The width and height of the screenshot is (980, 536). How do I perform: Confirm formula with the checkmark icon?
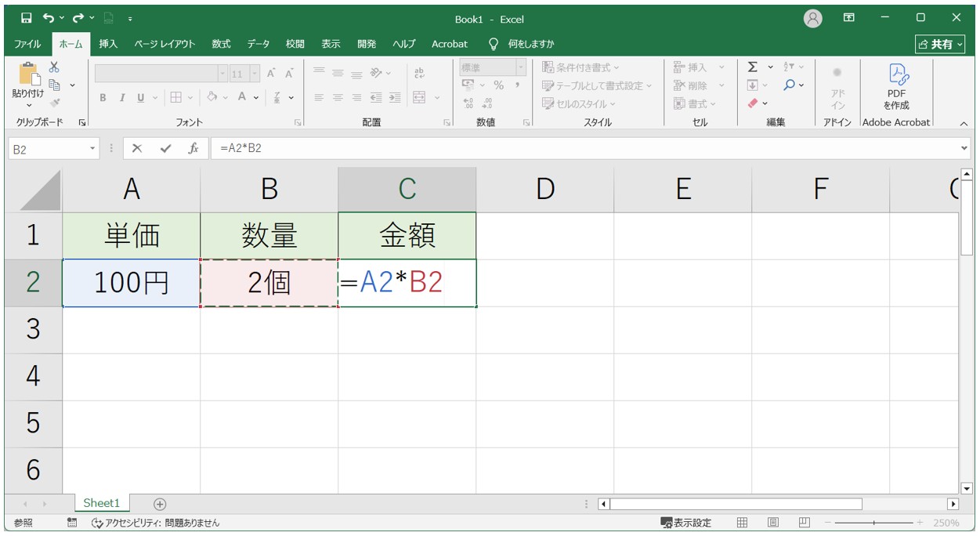[x=165, y=148]
